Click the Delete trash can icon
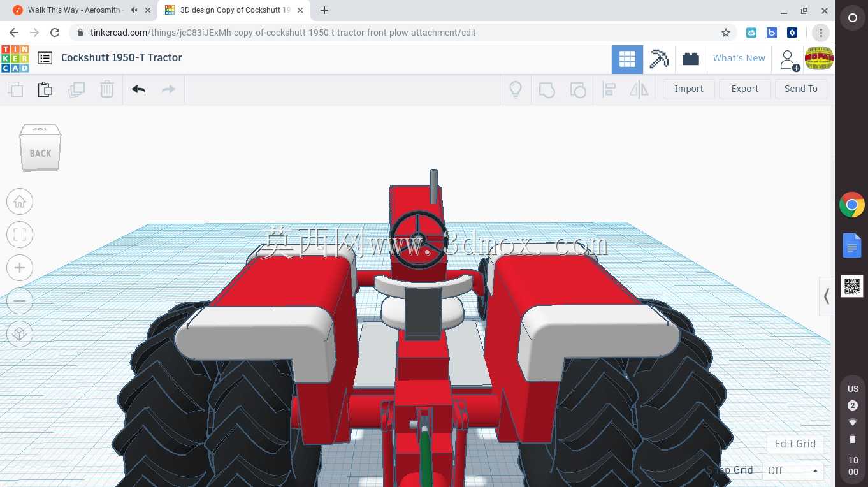868x487 pixels. click(107, 89)
